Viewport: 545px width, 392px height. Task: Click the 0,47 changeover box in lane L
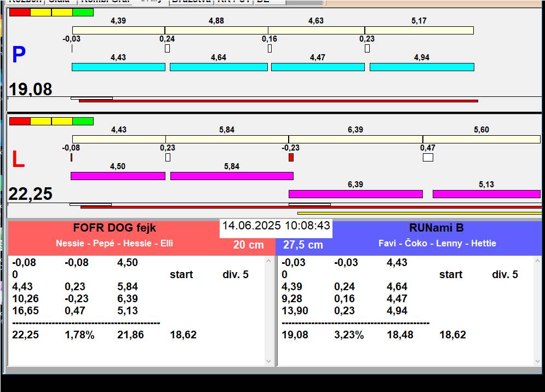point(428,157)
